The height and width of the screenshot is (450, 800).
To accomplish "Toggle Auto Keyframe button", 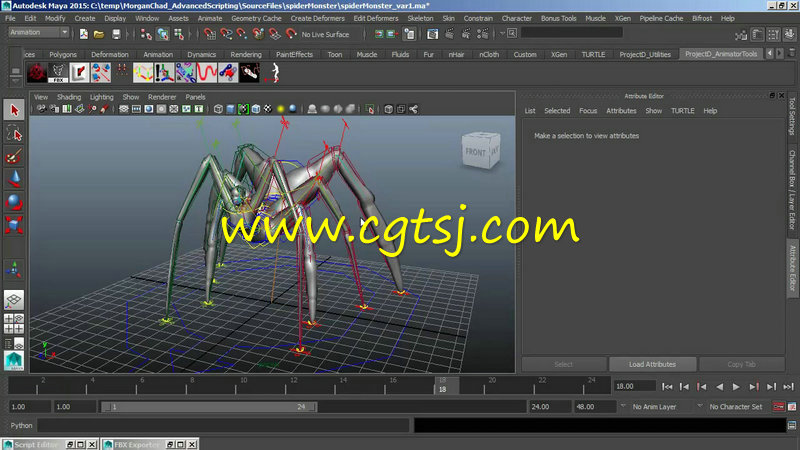I will pos(779,407).
